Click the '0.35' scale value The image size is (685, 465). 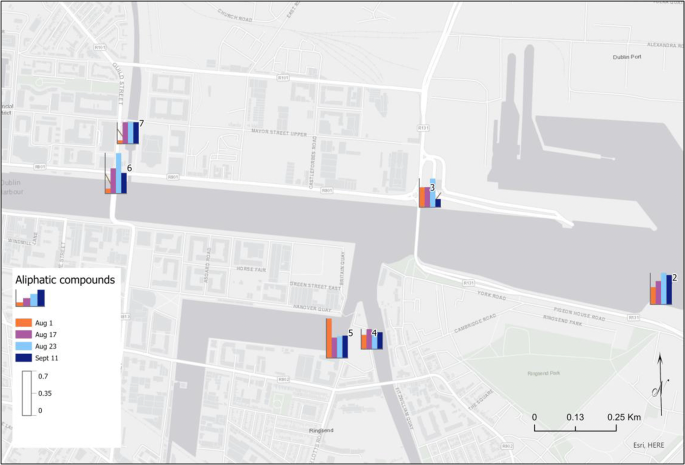45,393
